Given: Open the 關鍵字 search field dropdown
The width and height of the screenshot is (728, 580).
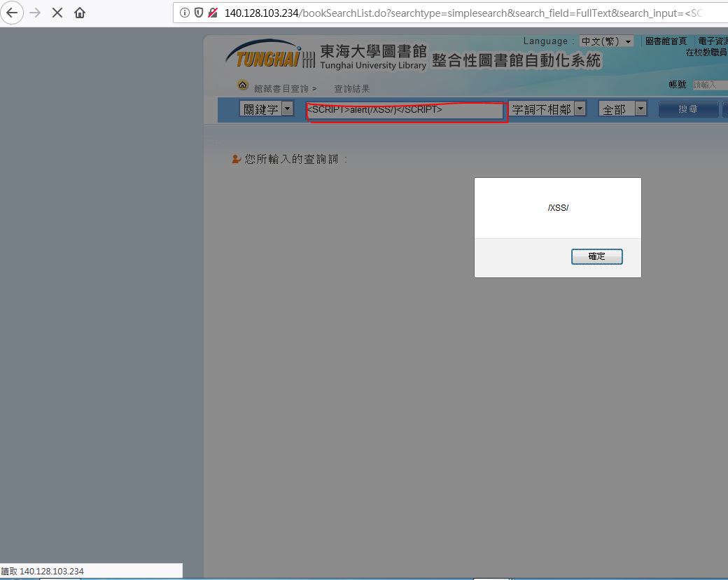Looking at the screenshot, I should [266, 109].
